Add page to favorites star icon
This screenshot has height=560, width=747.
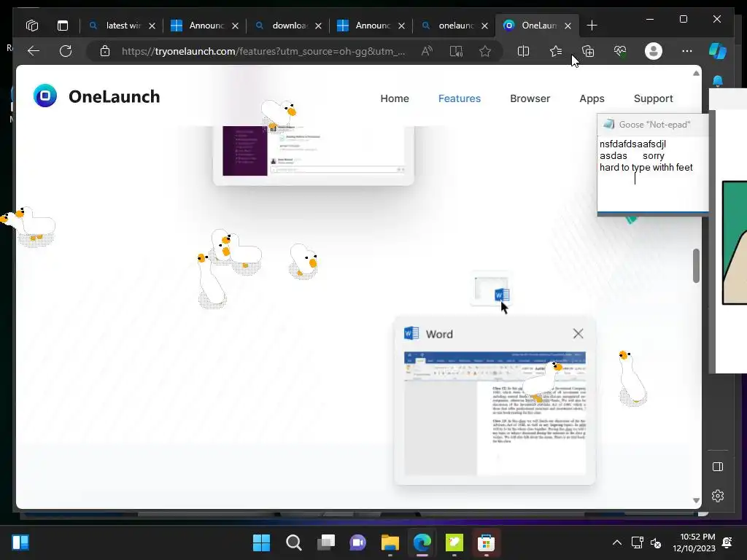click(x=485, y=51)
